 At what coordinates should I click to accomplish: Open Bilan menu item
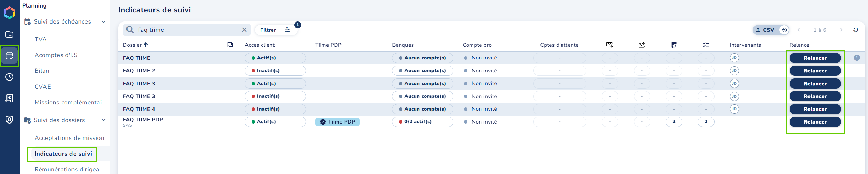pos(42,71)
